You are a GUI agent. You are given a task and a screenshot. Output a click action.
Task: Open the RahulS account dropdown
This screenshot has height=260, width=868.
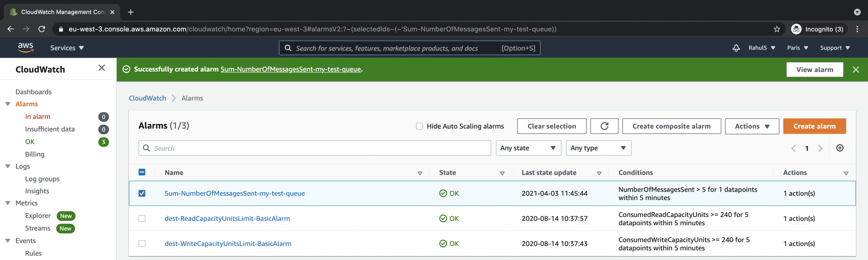coord(762,48)
